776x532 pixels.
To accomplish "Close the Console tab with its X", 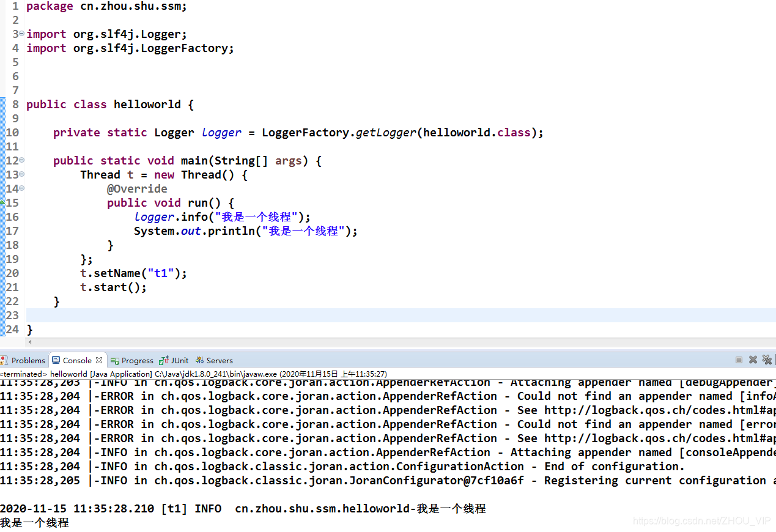I will pyautogui.click(x=99, y=360).
